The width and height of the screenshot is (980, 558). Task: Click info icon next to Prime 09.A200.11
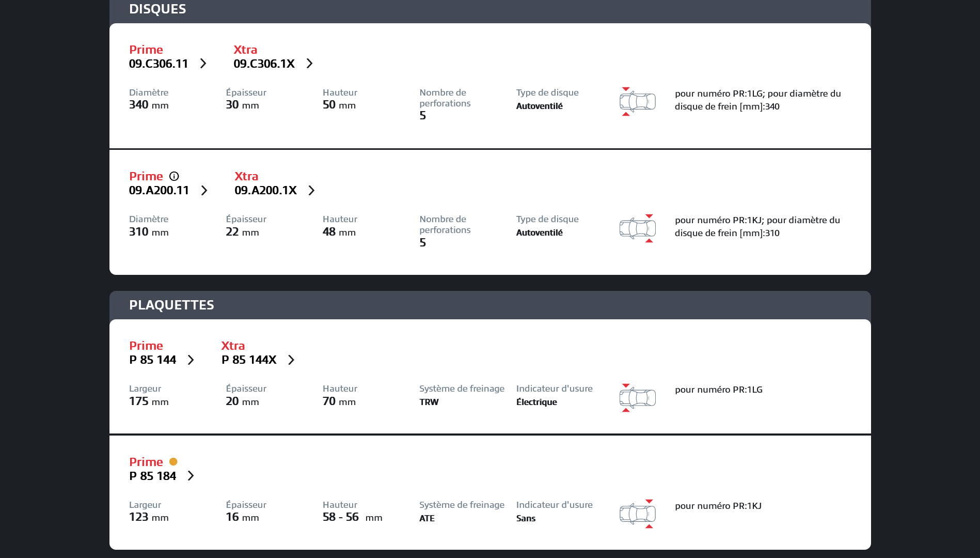coord(174,176)
